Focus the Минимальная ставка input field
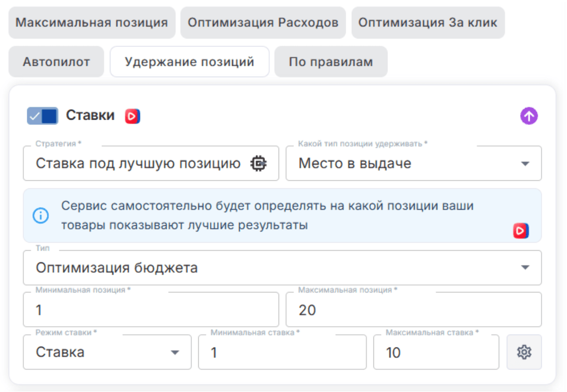This screenshot has height=392, width=567. [x=282, y=352]
